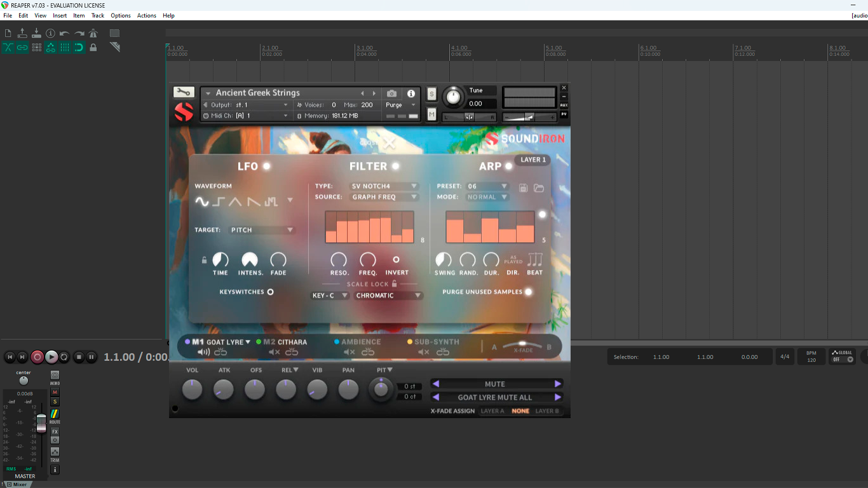The image size is (868, 488).
Task: Click the New Project toolbar icon
Action: pyautogui.click(x=8, y=33)
